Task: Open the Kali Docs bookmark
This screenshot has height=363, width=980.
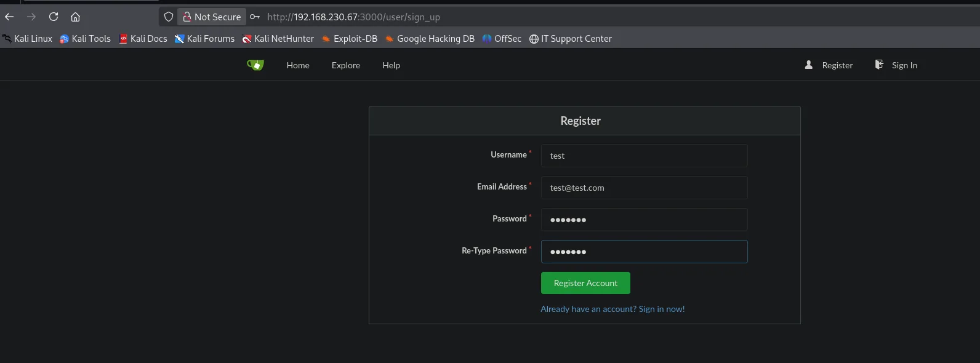Action: 143,38
